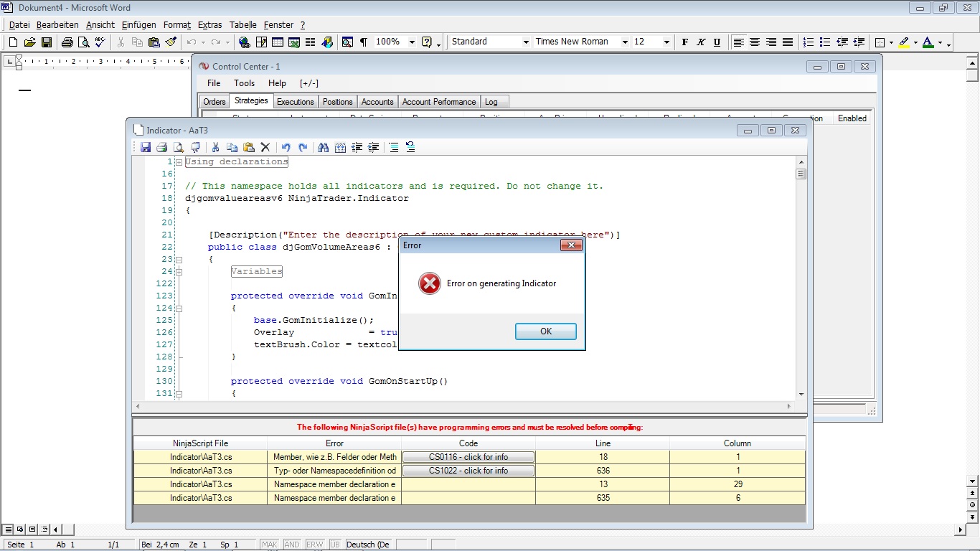Open font size 12 dropdown

click(666, 42)
